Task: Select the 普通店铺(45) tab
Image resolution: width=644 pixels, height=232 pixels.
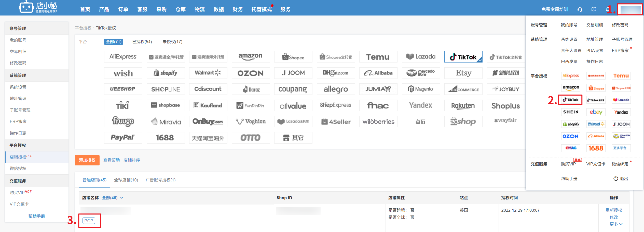Action: (94, 180)
